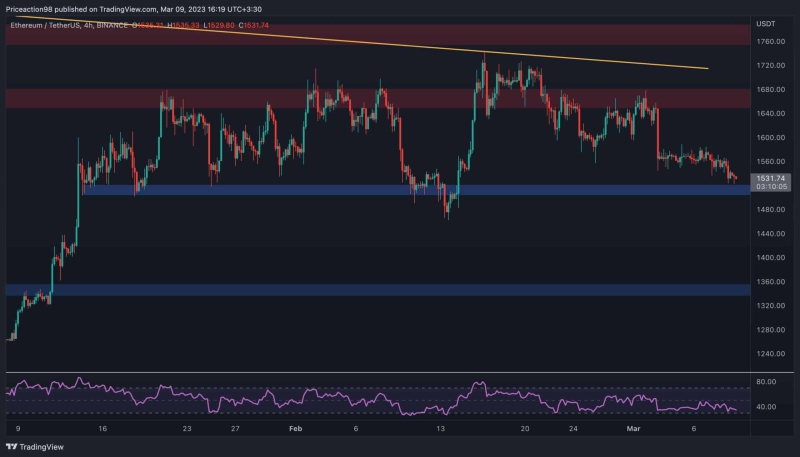Click the date label 24 on time axis
This screenshot has height=457, width=800.
point(573,428)
